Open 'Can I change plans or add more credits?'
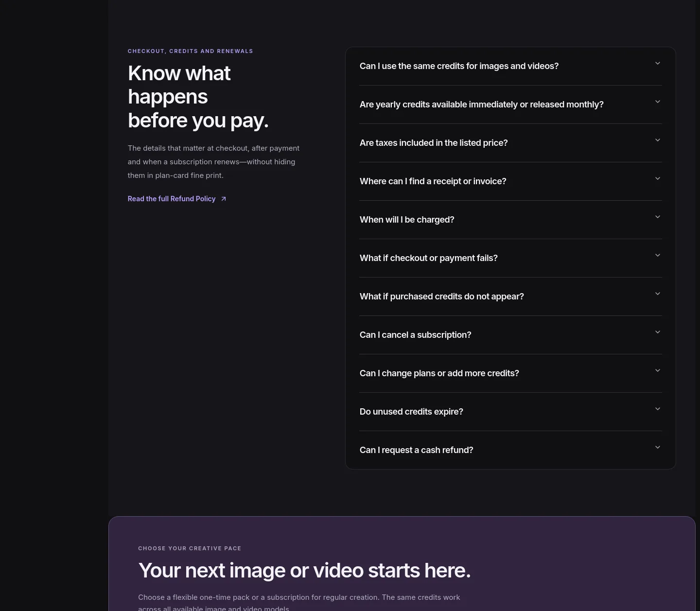Screen dimensions: 700x611 pos(510,373)
